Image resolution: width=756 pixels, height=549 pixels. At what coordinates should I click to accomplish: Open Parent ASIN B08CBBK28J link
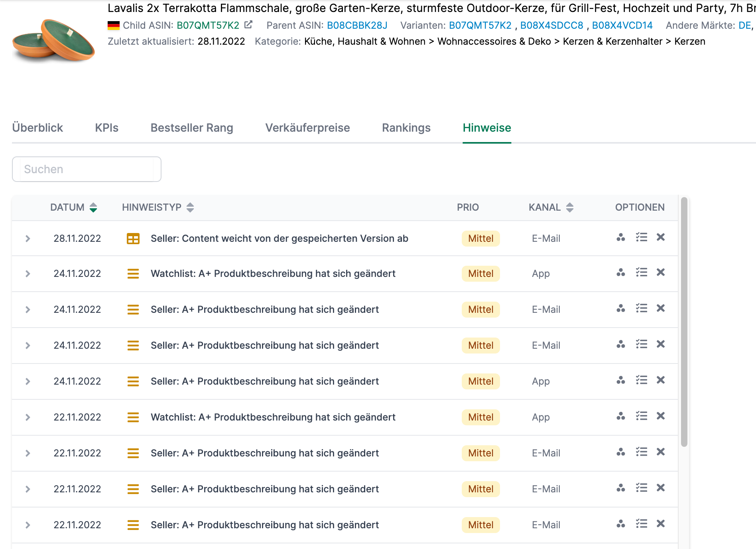click(357, 26)
